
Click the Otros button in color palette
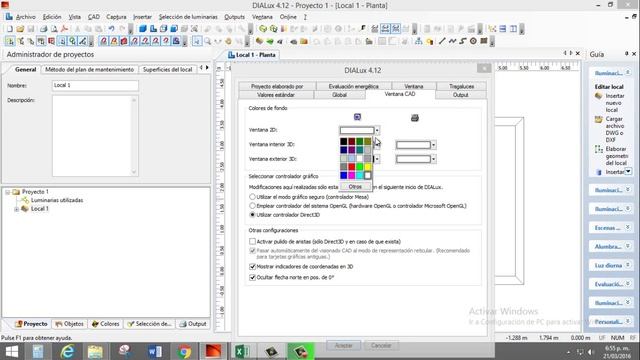click(355, 187)
